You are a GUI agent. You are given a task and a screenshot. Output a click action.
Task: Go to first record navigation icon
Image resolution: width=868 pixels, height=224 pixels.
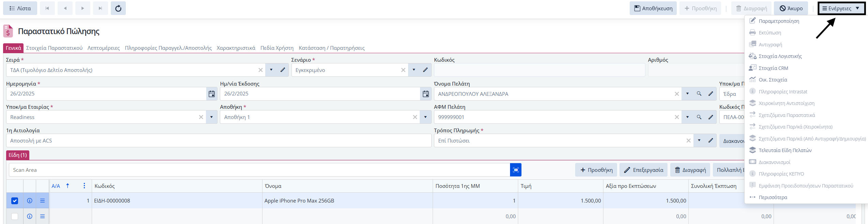[47, 8]
